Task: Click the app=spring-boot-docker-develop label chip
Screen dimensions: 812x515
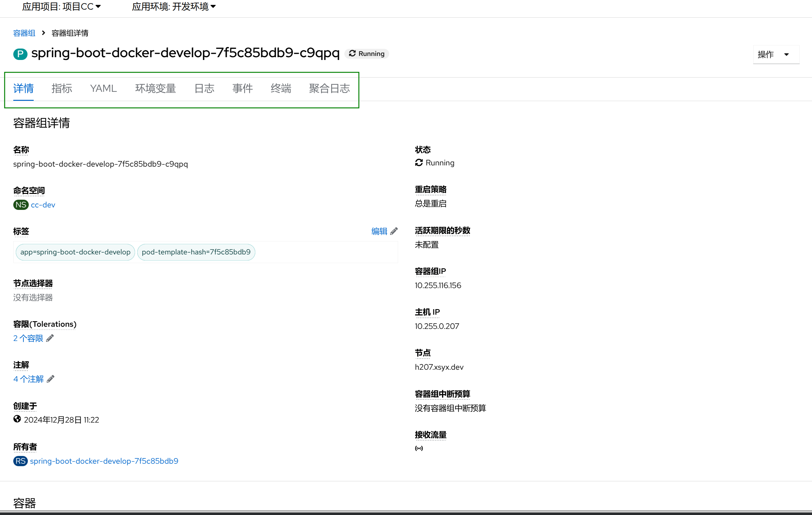Action: [x=75, y=252]
